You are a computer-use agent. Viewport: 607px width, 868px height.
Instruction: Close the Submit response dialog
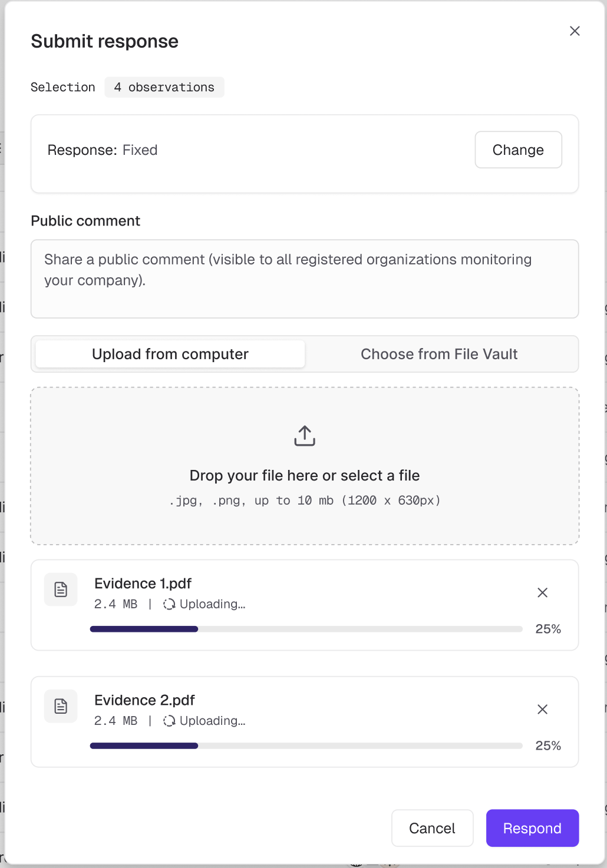coord(575,31)
